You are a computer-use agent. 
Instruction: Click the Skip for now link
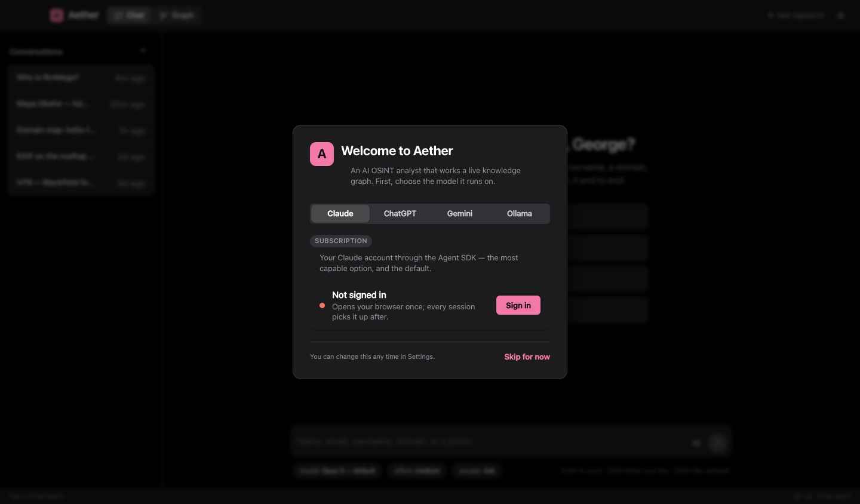click(527, 357)
